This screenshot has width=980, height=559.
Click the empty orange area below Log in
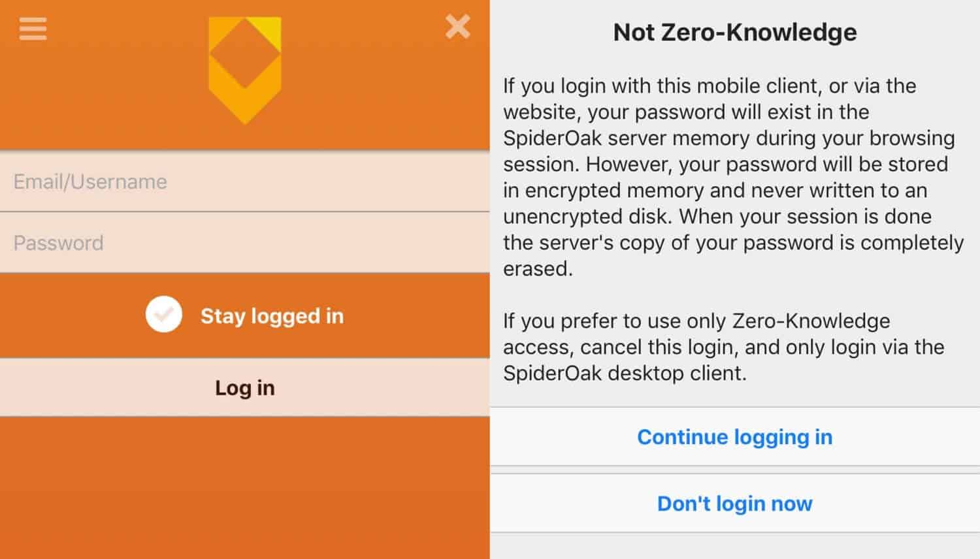(x=244, y=488)
